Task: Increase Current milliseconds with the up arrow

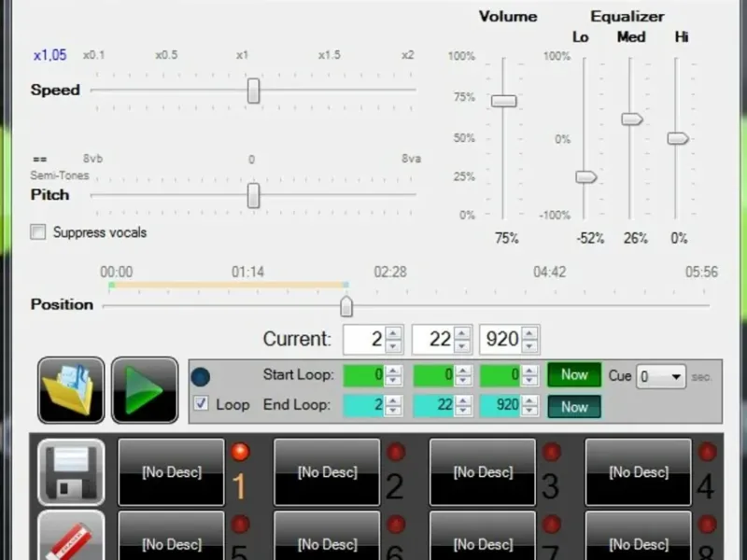Action: coord(530,333)
